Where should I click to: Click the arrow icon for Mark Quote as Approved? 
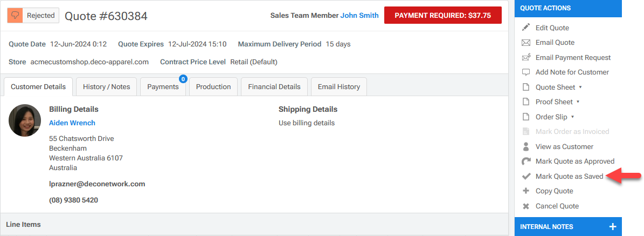(526, 161)
